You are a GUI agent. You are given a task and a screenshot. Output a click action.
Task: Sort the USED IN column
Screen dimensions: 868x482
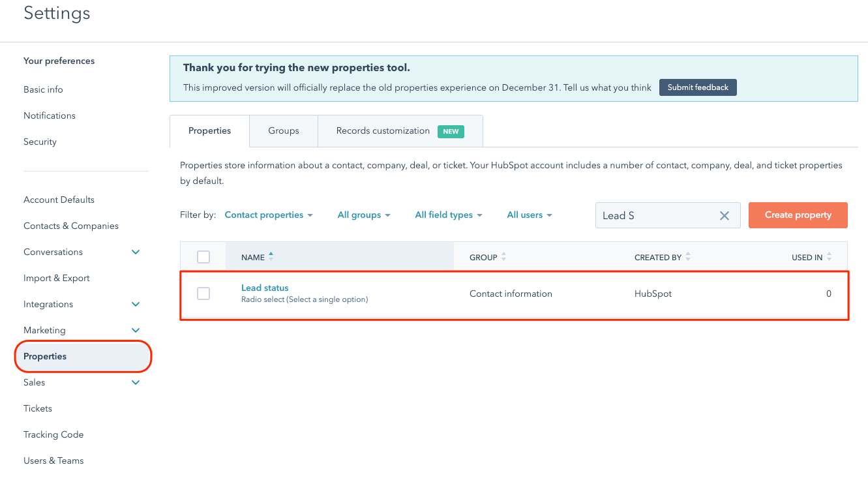pyautogui.click(x=829, y=257)
